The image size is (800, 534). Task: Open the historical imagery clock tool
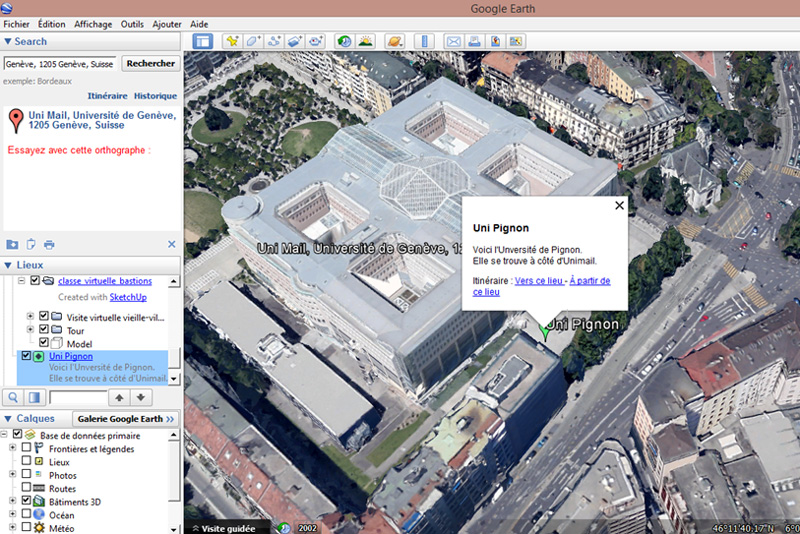click(345, 41)
